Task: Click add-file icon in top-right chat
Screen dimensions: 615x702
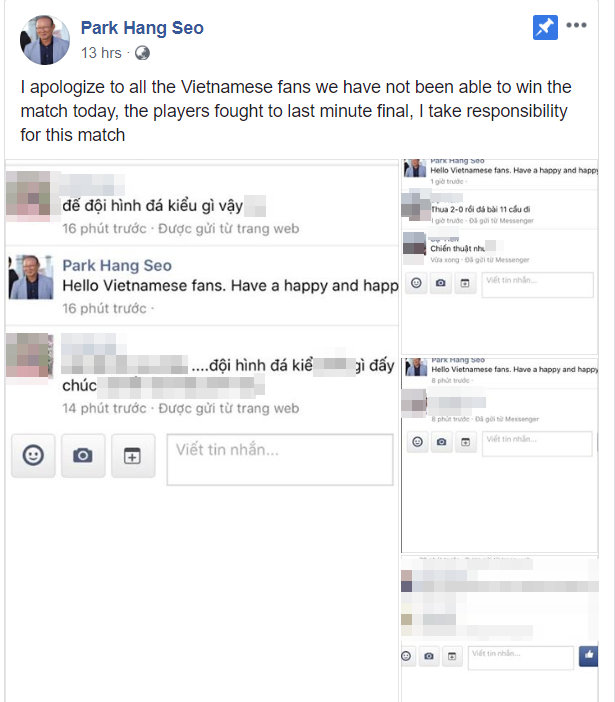Action: click(465, 283)
